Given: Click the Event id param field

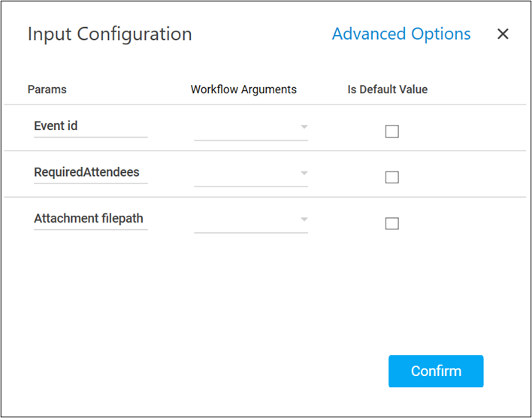Looking at the screenshot, I should click(x=90, y=126).
